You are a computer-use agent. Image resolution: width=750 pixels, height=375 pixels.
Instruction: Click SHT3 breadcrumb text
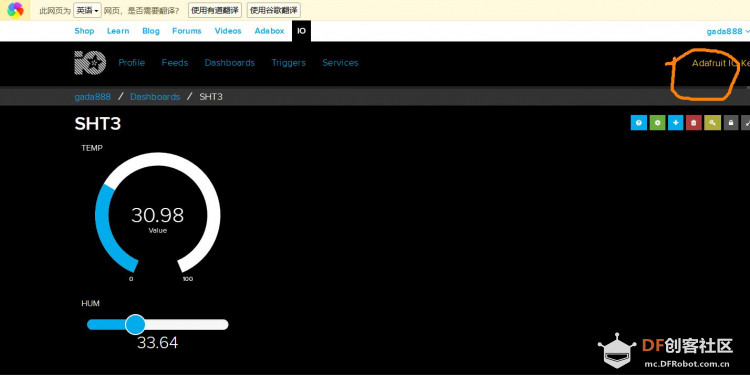click(x=211, y=97)
